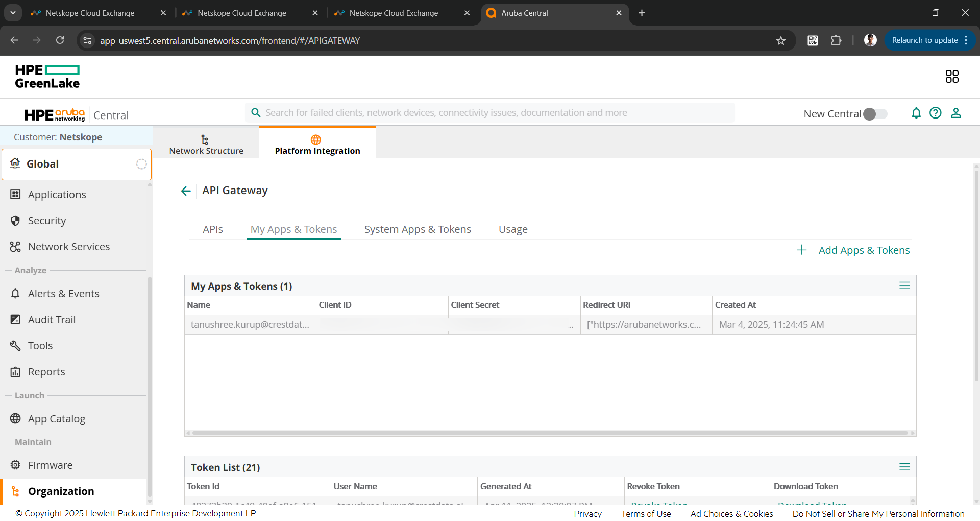Click the global search input field

[490, 113]
